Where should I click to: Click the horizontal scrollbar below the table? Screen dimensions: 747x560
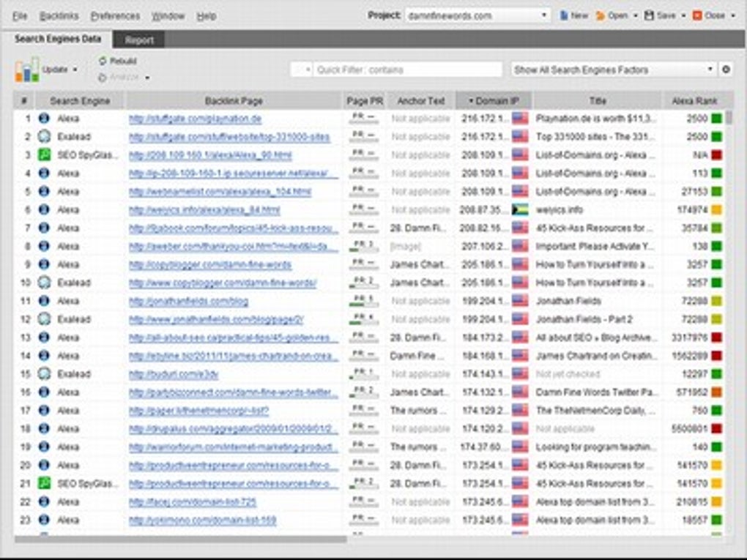(x=181, y=540)
